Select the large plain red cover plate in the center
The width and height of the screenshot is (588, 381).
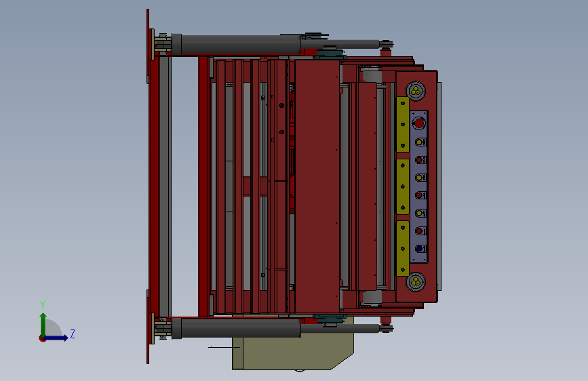[x=317, y=186]
